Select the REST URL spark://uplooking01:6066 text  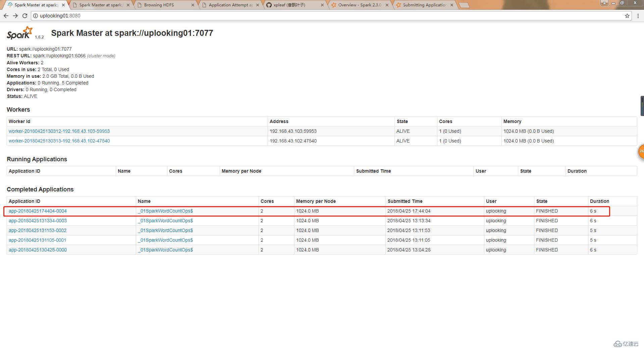pos(59,56)
